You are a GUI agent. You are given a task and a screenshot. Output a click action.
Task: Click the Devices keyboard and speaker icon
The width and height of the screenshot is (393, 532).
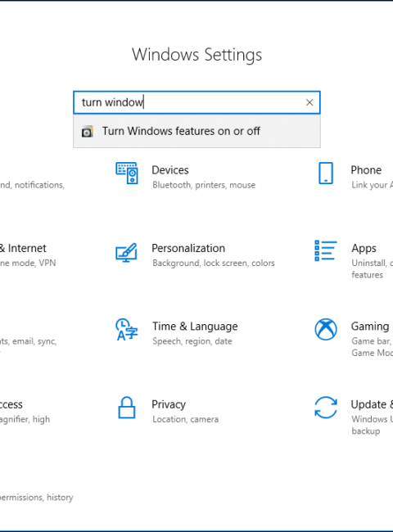(x=127, y=174)
